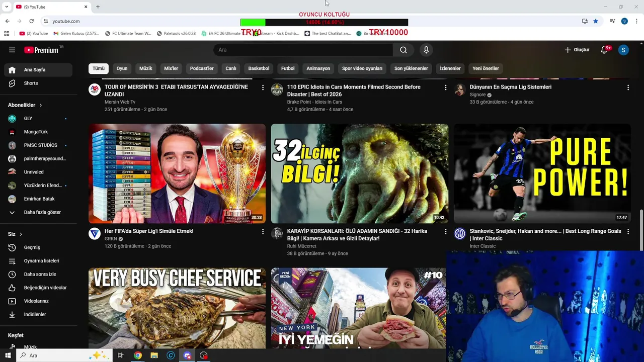The width and height of the screenshot is (644, 362).
Task: Expand the Abonelikler section
Action: click(25, 105)
